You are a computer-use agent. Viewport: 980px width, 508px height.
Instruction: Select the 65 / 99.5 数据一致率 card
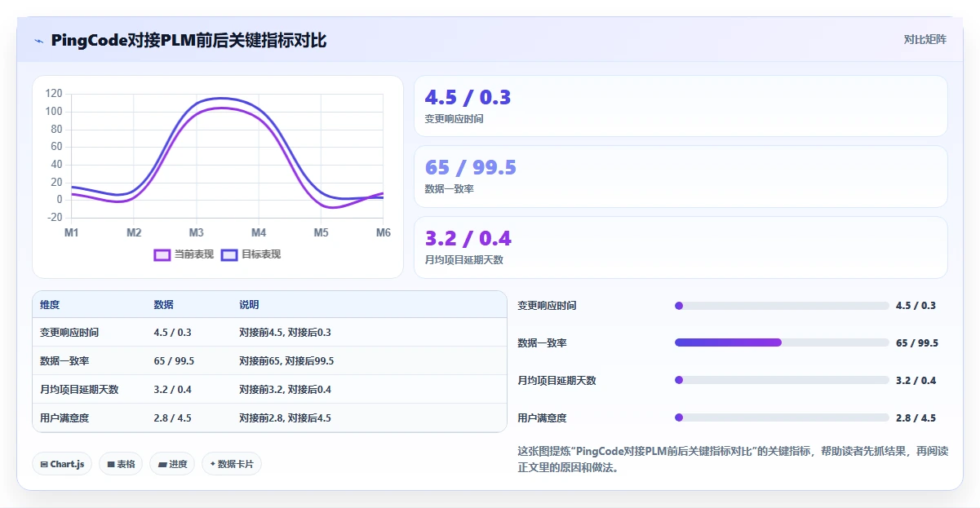point(681,176)
